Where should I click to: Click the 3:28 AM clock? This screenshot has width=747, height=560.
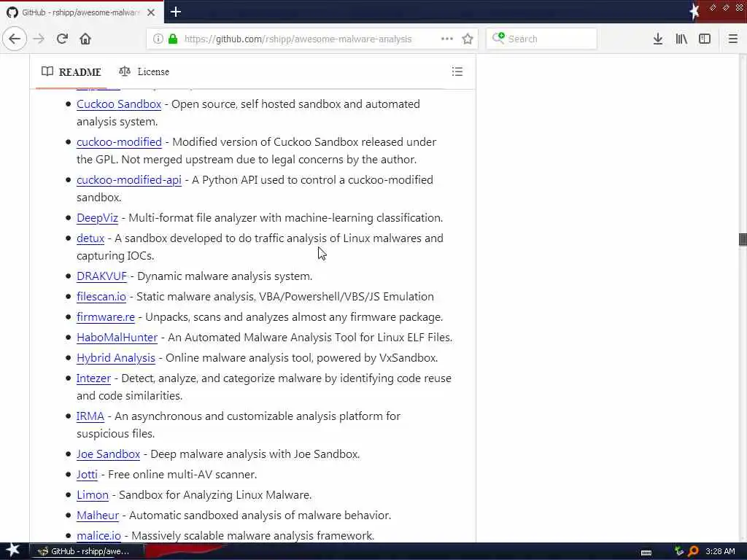click(x=720, y=551)
